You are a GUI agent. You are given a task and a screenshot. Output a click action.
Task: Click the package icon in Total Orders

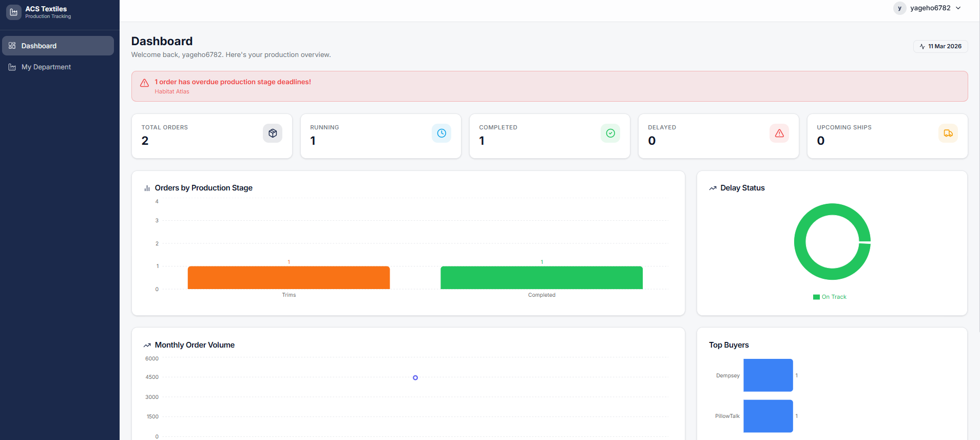pyautogui.click(x=273, y=133)
